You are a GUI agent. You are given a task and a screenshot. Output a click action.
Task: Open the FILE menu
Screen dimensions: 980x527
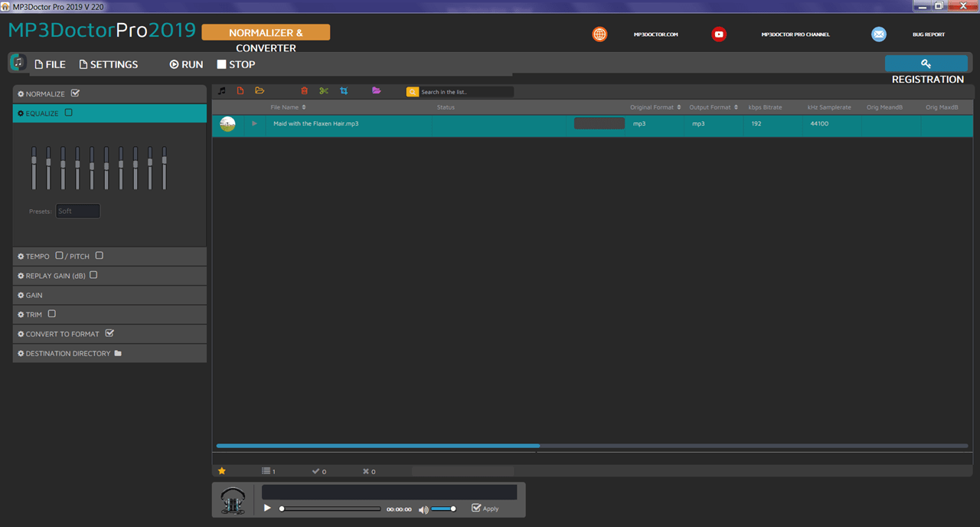(x=51, y=64)
